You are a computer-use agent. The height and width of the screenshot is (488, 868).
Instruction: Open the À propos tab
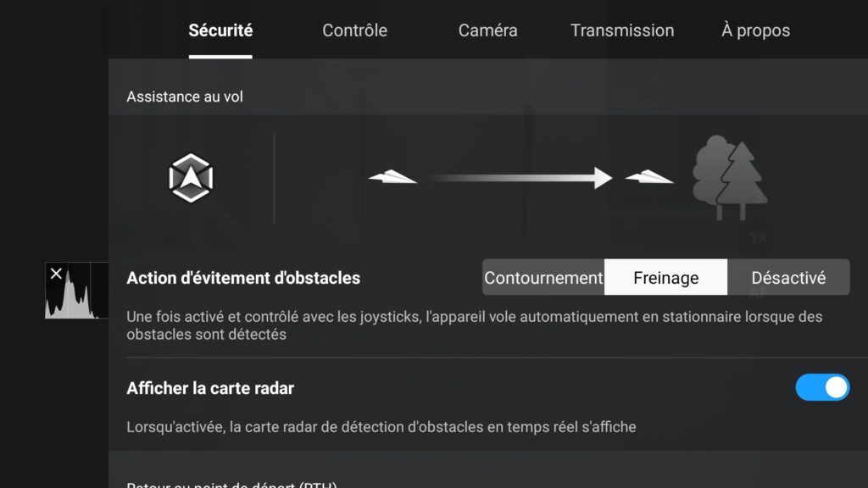pyautogui.click(x=755, y=30)
